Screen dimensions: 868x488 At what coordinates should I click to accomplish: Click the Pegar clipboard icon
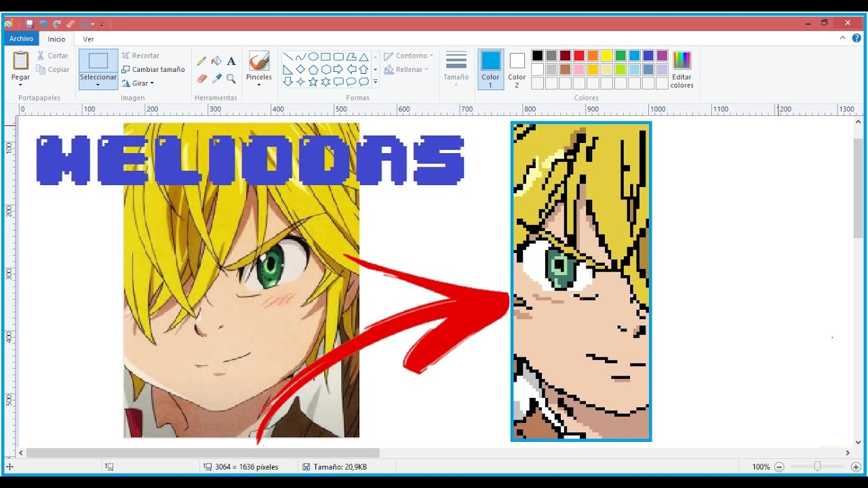(21, 61)
